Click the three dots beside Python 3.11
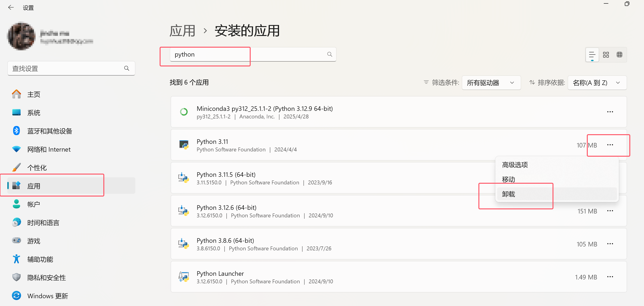Screen dimensions: 644x306 pyautogui.click(x=610, y=145)
